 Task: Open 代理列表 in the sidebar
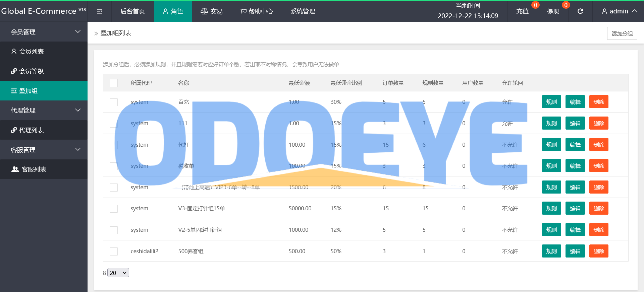coord(44,130)
